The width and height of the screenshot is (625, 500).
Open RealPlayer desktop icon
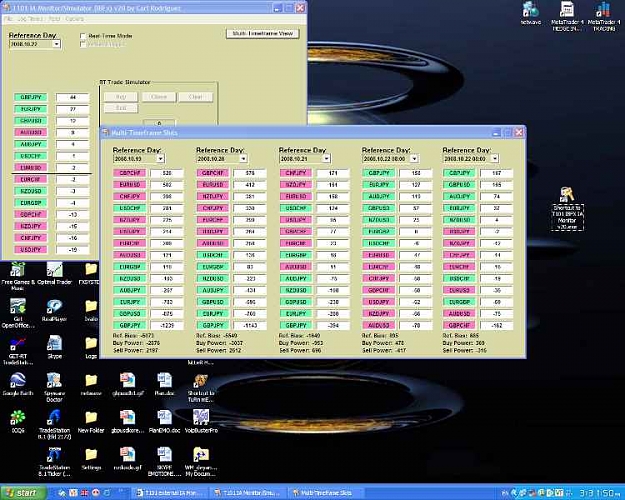(x=54, y=310)
